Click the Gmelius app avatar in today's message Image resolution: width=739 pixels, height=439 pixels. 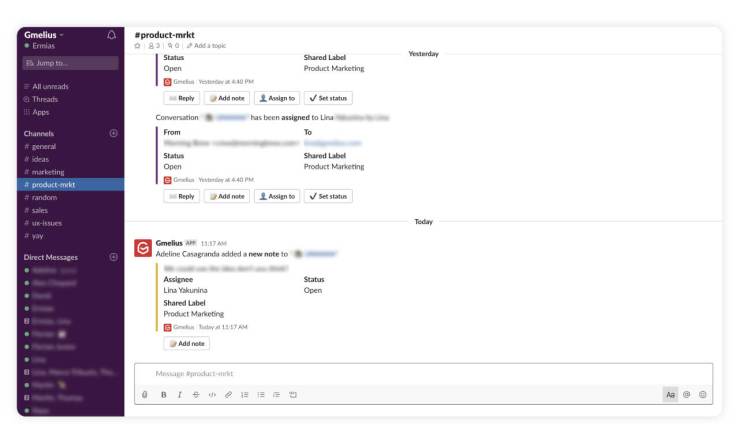143,248
